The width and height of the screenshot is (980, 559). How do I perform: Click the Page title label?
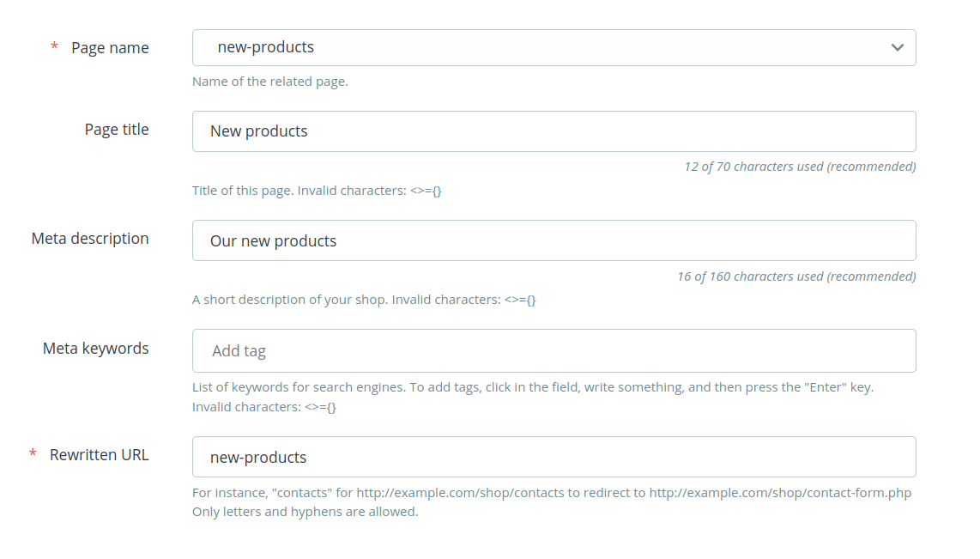click(x=117, y=130)
